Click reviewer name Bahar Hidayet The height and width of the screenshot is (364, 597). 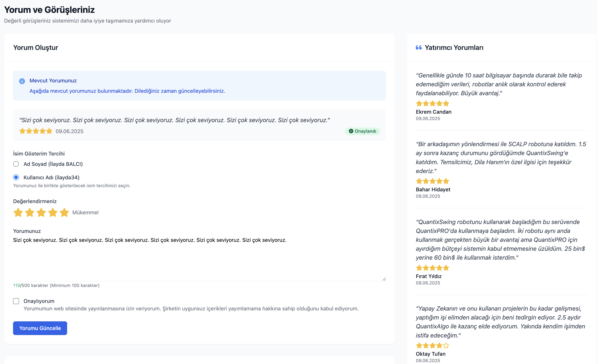[433, 189]
